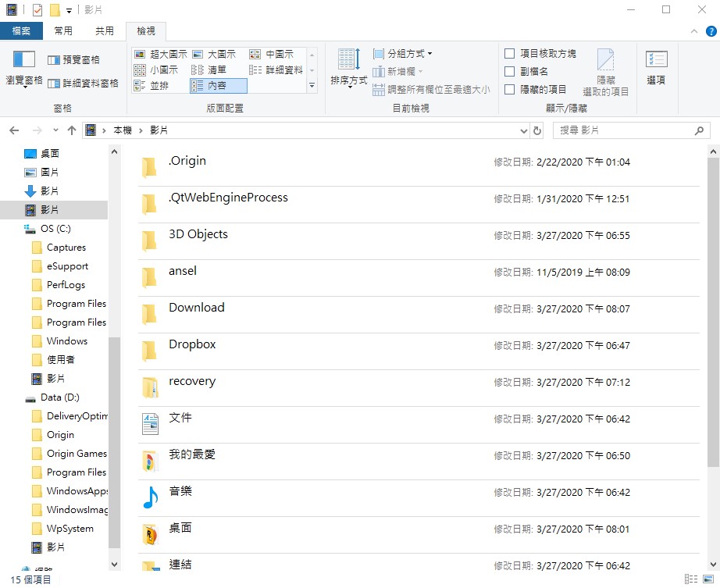Screen dimensions: 720x588
Task: Click 調整所有欄位至最適大小 button
Action: [431, 90]
